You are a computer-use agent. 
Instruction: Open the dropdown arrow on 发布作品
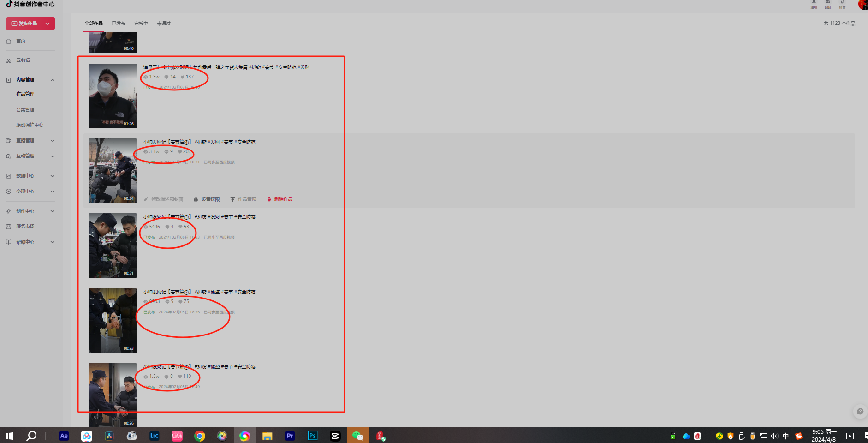click(48, 24)
